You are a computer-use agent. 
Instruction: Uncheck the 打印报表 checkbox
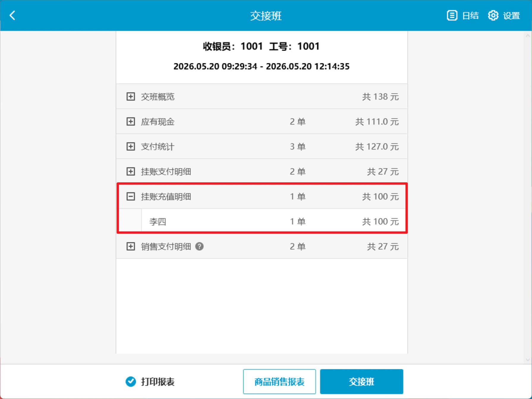[x=130, y=381]
